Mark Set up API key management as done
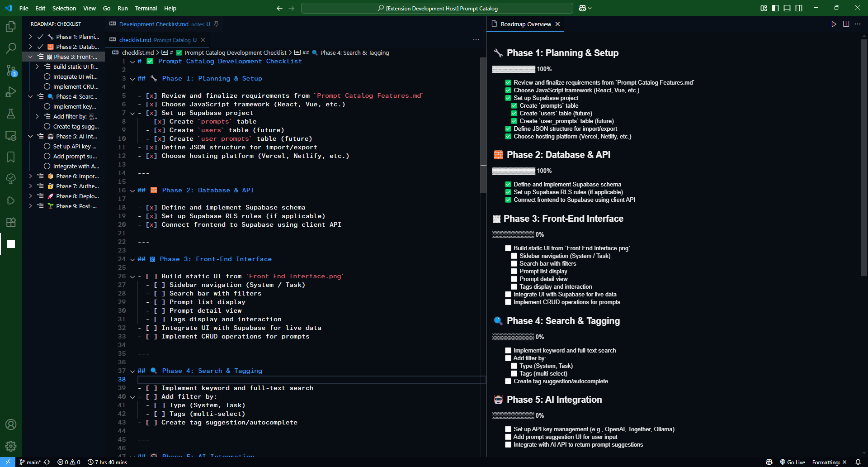 point(508,429)
